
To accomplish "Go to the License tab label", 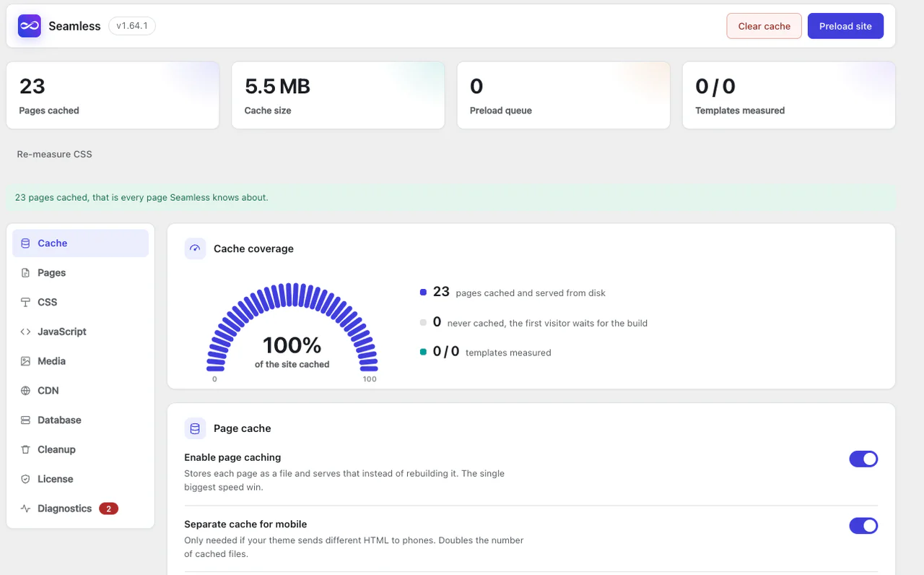I will 55,479.
